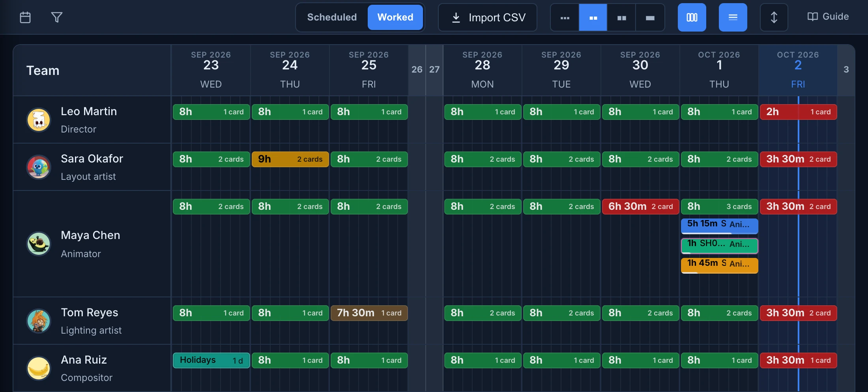Select the Oct 2 FRI column header
The image size is (868, 392).
(798, 70)
